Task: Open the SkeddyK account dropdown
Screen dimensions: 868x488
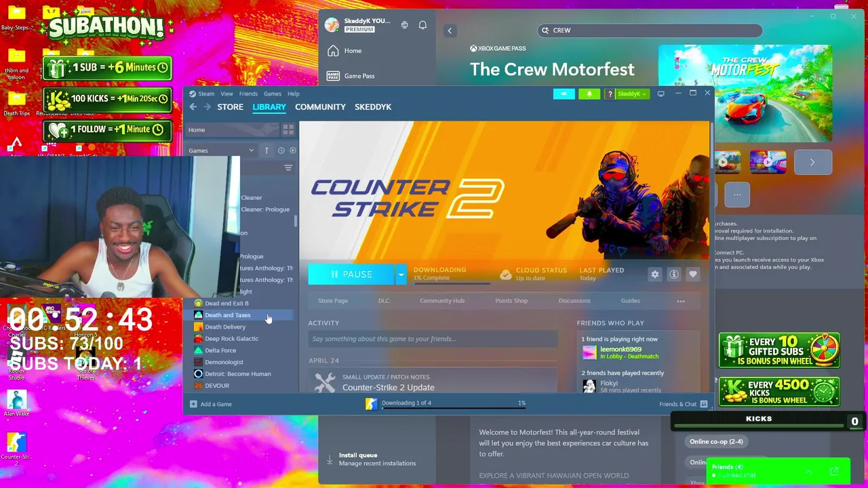Action: tap(632, 94)
